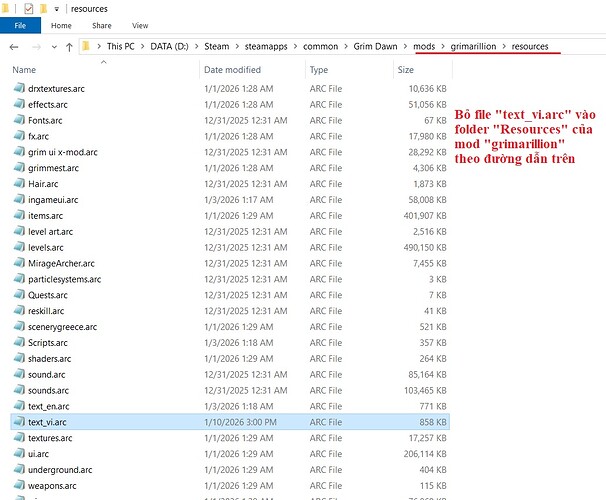Open the recent locations dropdown arrow
Viewport: 606px width, 500px height.
(x=52, y=48)
